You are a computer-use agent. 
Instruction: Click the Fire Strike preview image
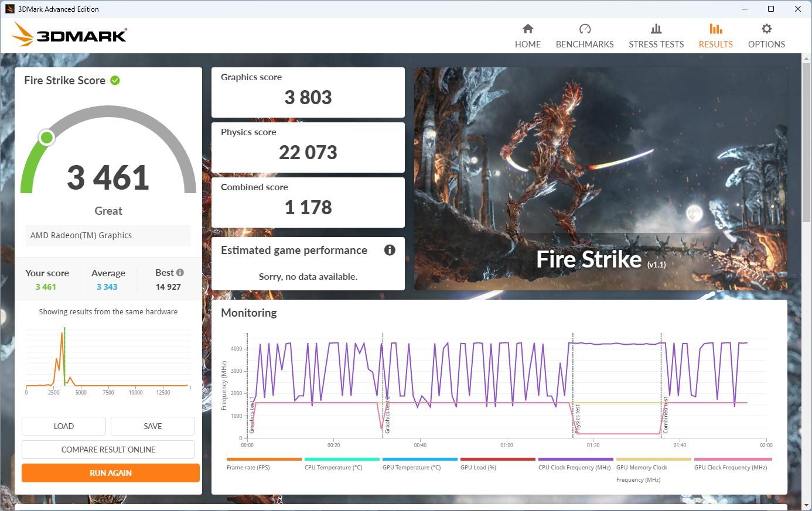pyautogui.click(x=601, y=179)
